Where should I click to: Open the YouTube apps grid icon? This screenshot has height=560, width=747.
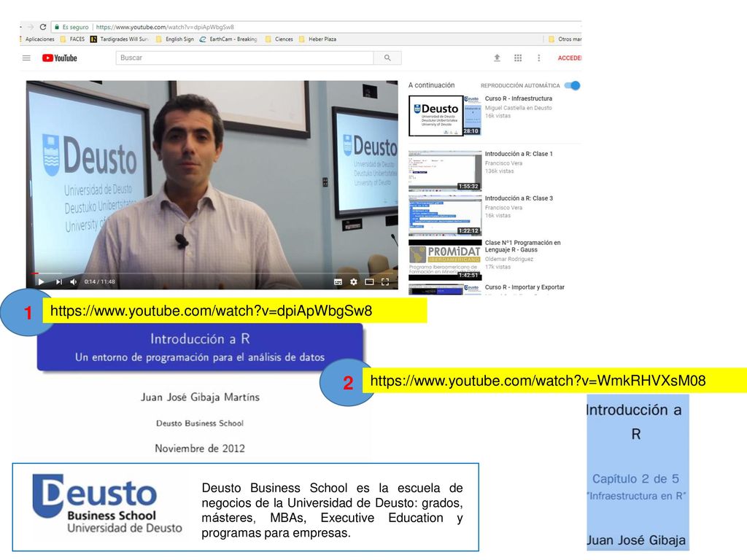click(x=518, y=58)
